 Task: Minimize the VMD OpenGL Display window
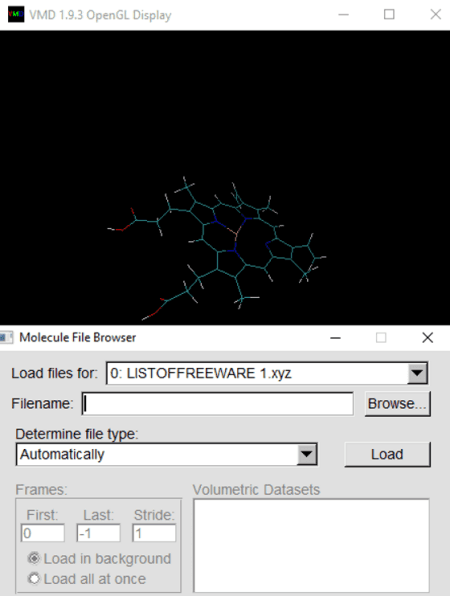point(344,14)
